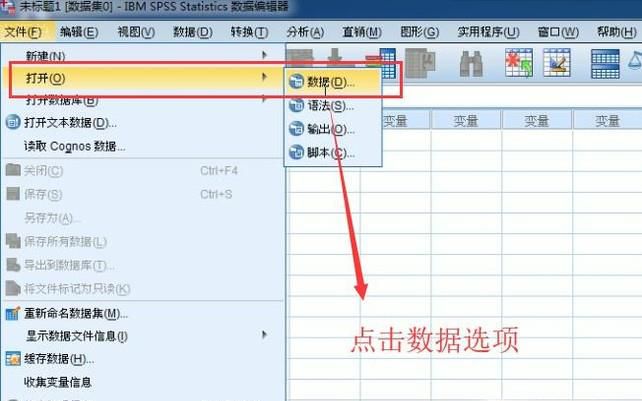Open the 分析(A) menu
Screen dimensions: 642x401
(305, 32)
